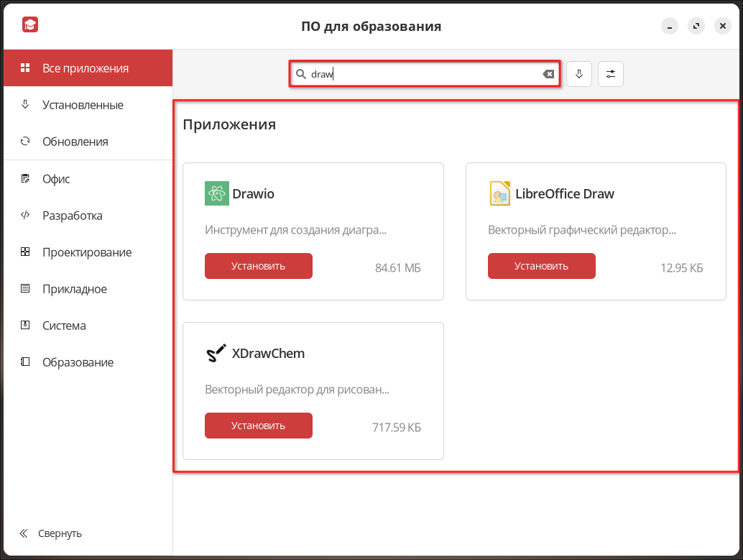Clear the search field text
Screen dimensions: 743x560
click(x=548, y=74)
